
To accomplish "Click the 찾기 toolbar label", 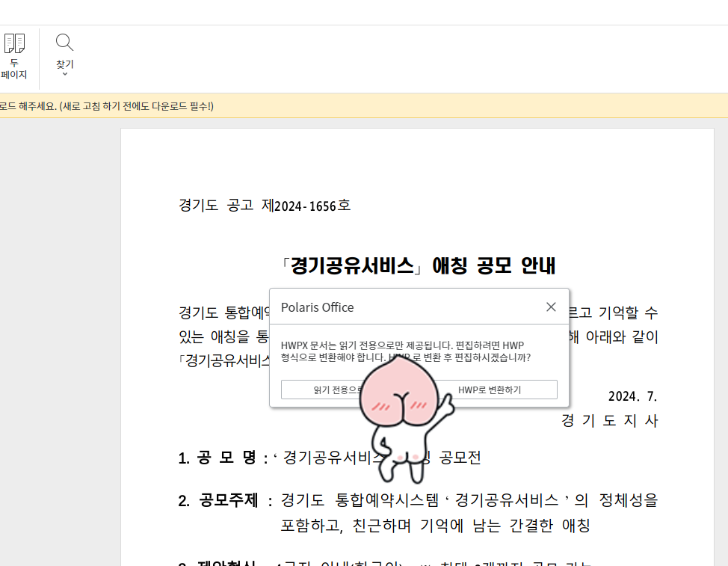I will pos(64,63).
